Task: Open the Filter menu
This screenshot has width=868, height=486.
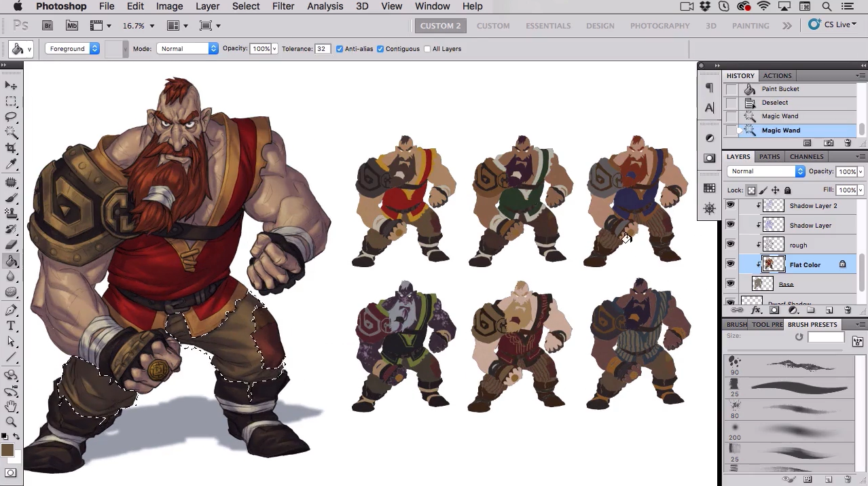Action: (283, 6)
